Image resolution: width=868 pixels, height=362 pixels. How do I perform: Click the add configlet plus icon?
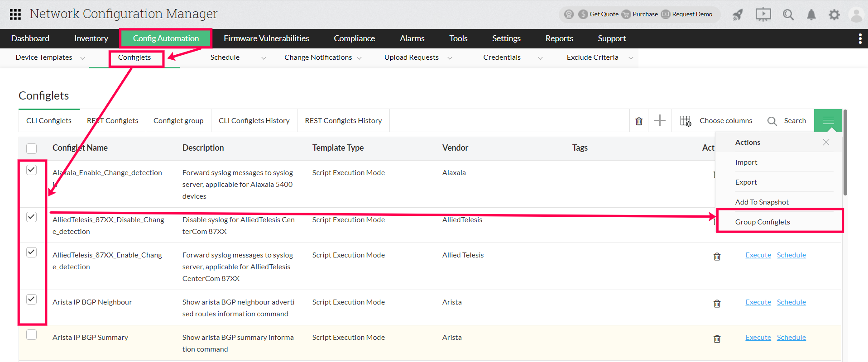click(x=660, y=120)
